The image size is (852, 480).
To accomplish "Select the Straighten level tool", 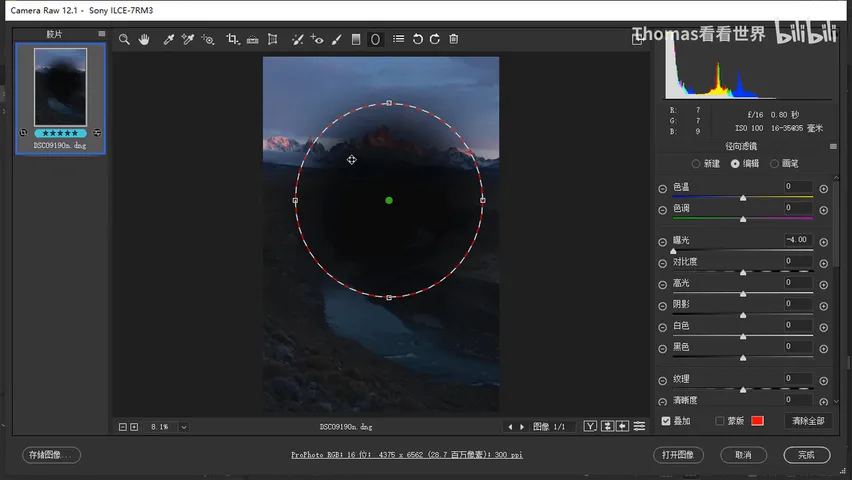I will (253, 39).
